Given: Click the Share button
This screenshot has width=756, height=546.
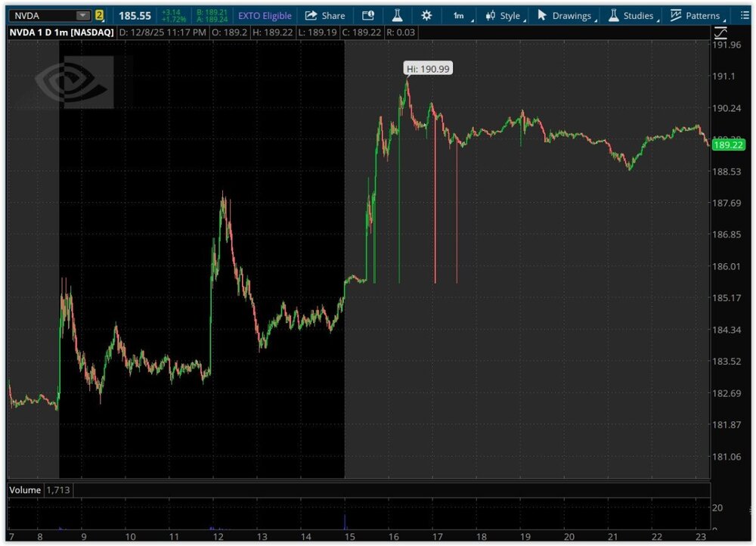Looking at the screenshot, I should coord(324,15).
